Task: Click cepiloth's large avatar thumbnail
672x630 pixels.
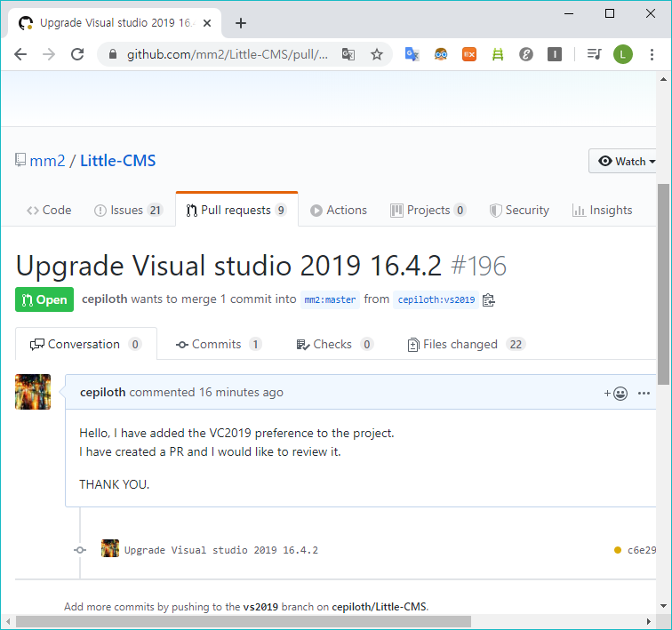Action: point(33,392)
